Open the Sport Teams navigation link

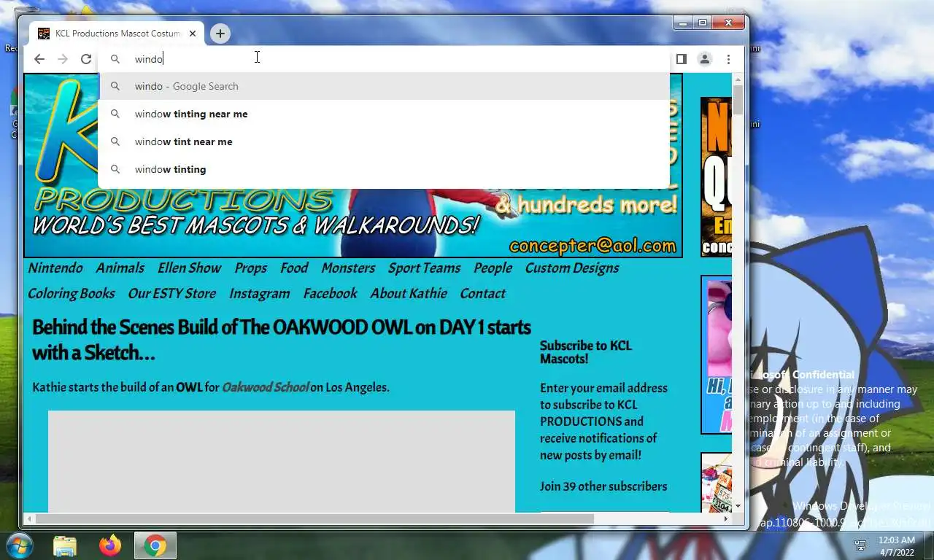click(x=424, y=268)
